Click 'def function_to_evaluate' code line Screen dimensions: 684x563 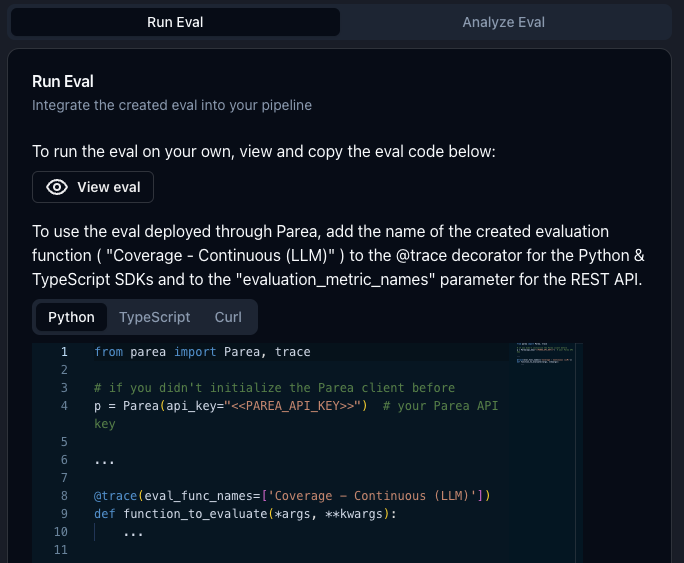[245, 514]
